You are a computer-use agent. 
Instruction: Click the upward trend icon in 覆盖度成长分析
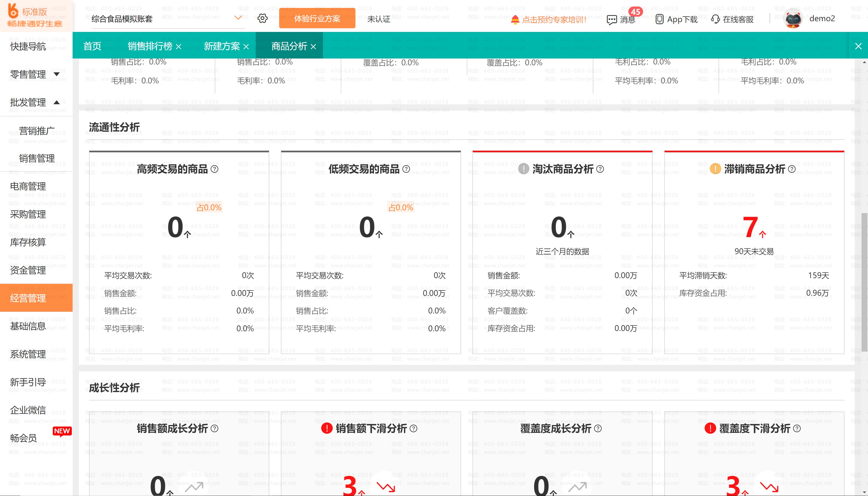(578, 487)
